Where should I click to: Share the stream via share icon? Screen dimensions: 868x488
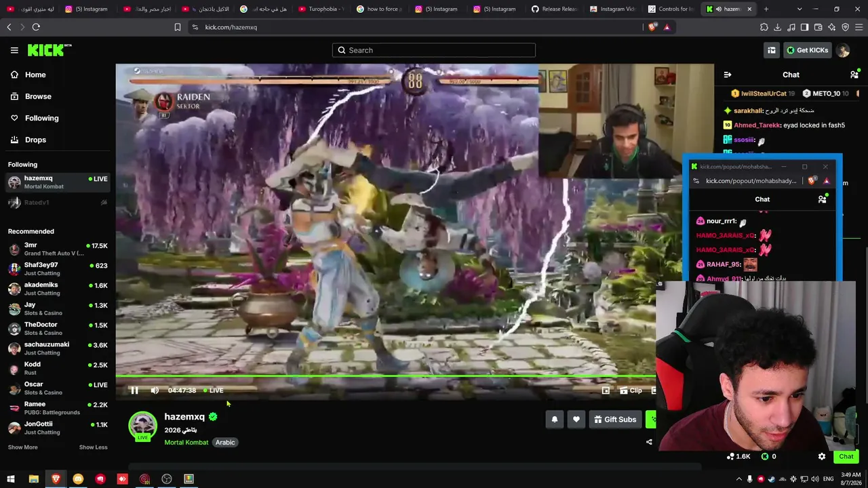click(x=649, y=442)
